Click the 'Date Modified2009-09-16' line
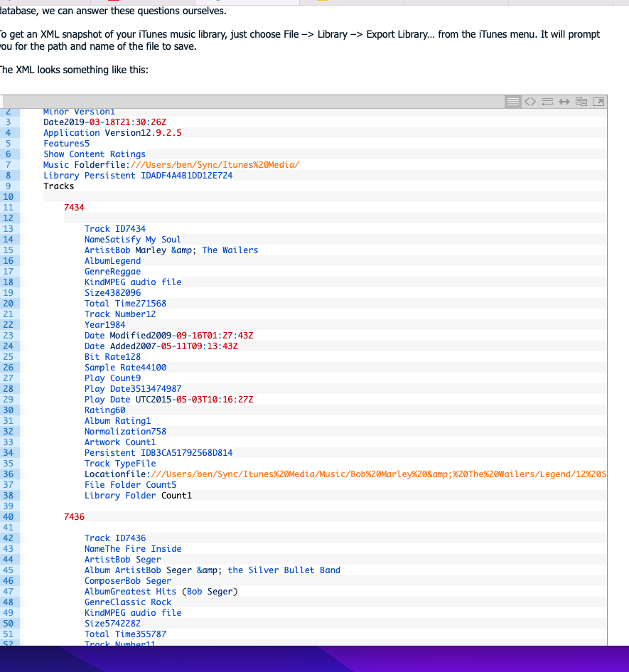 [x=169, y=336]
